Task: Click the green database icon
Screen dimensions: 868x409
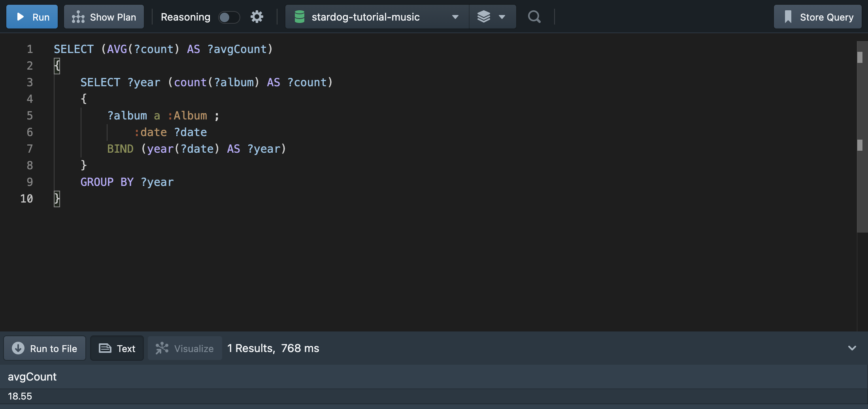Action: click(300, 17)
